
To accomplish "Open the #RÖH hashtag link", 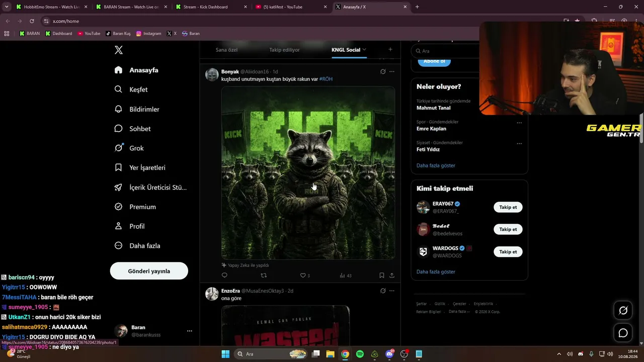I will (x=326, y=79).
